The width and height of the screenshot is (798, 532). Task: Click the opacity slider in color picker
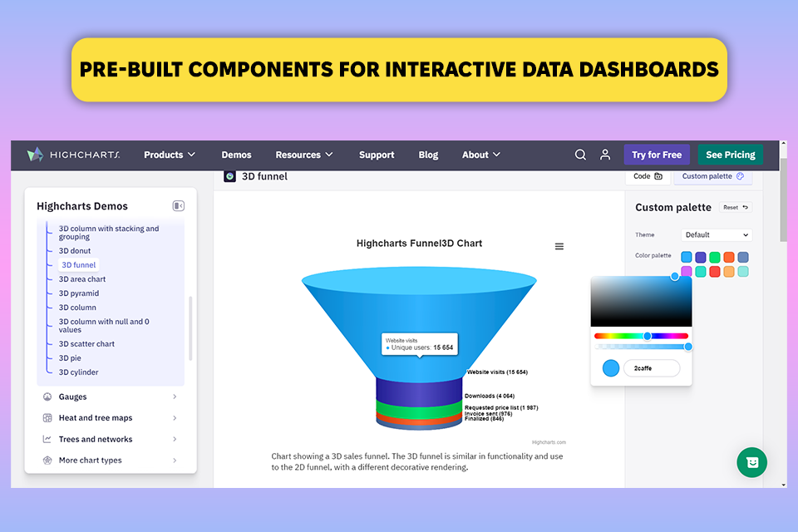tap(641, 347)
